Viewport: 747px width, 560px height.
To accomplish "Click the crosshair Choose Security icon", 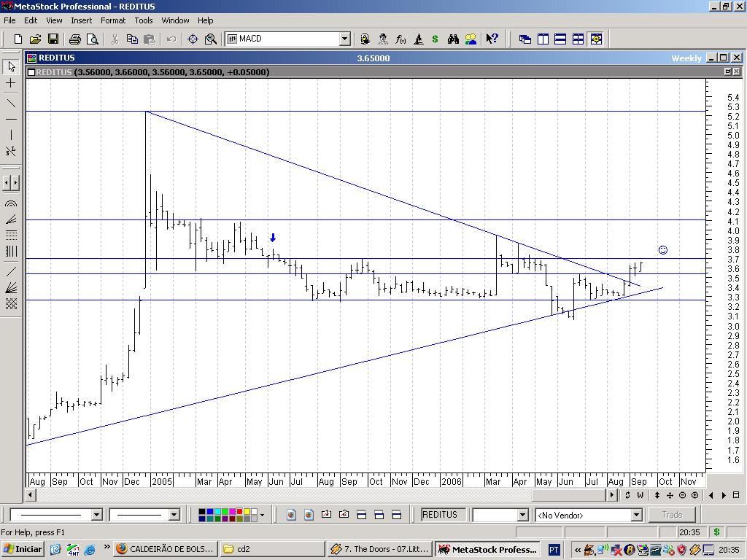I will [x=193, y=39].
